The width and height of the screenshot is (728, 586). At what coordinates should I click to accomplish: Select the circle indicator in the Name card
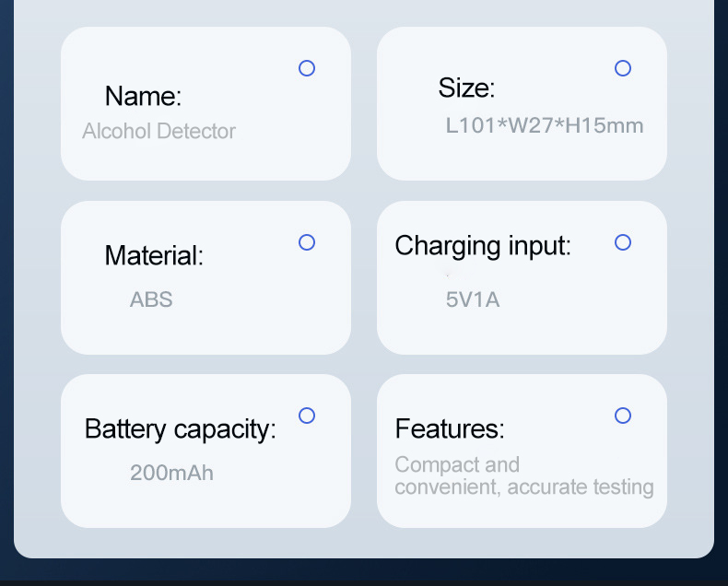pyautogui.click(x=307, y=68)
